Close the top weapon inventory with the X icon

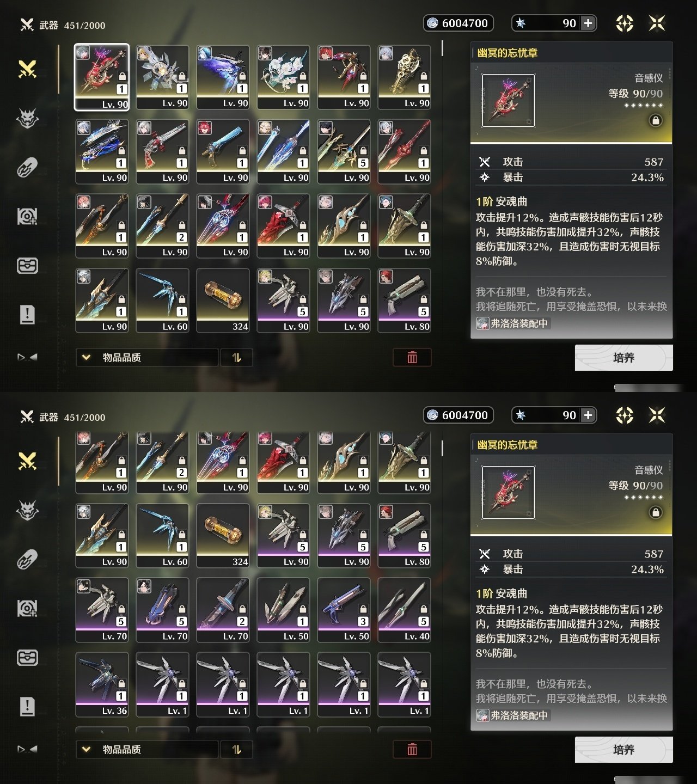657,23
